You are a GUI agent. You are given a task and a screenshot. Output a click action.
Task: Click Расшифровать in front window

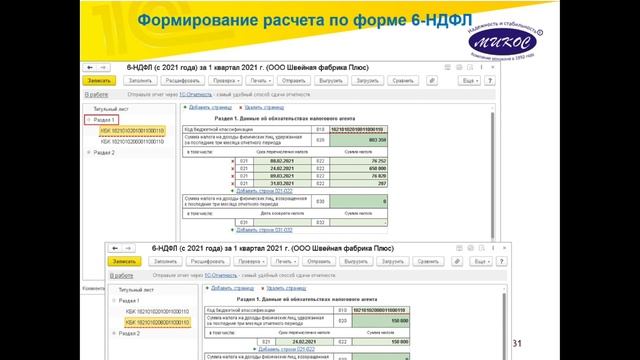(x=208, y=261)
